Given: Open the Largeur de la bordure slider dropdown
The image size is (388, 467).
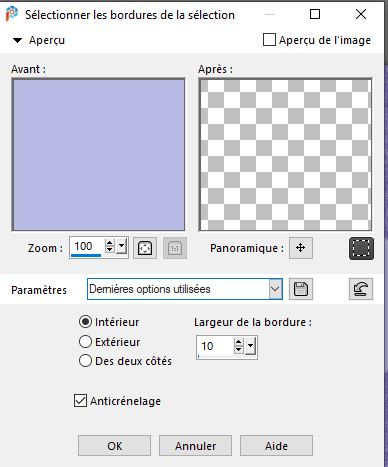Looking at the screenshot, I should click(x=251, y=347).
